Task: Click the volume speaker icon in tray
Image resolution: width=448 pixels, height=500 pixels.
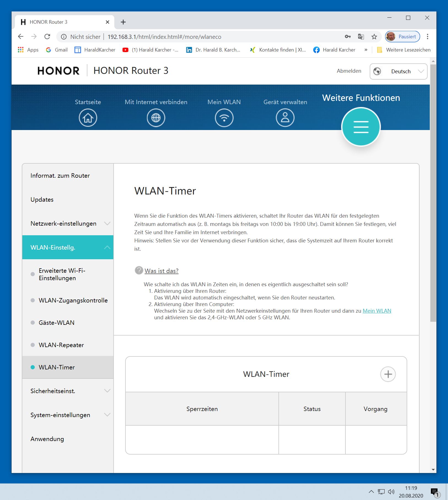Action: (x=391, y=492)
